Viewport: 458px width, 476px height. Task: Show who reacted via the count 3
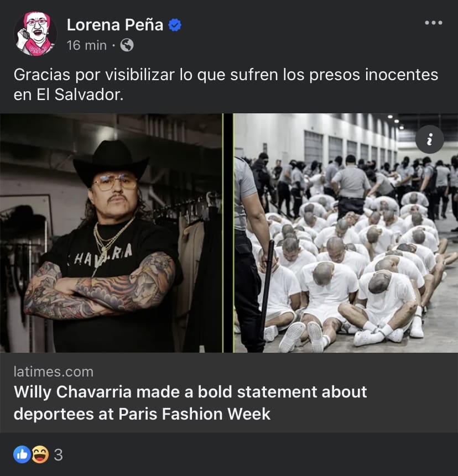click(x=58, y=455)
